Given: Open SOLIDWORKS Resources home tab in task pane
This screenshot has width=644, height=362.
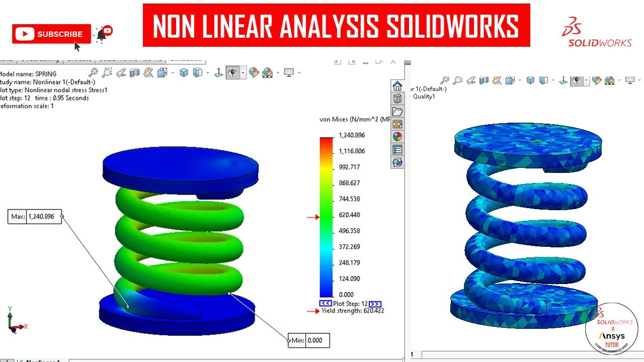Looking at the screenshot, I should pyautogui.click(x=397, y=85).
